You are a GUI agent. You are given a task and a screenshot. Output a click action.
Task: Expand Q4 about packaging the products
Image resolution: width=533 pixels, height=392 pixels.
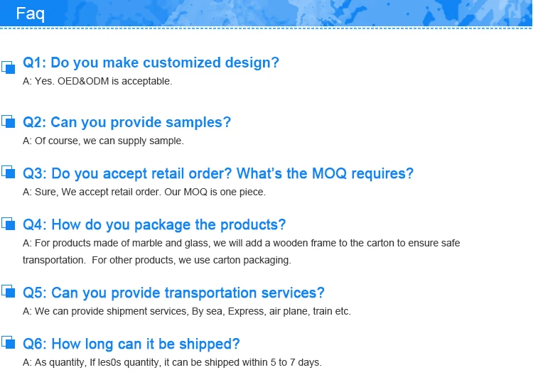point(154,224)
